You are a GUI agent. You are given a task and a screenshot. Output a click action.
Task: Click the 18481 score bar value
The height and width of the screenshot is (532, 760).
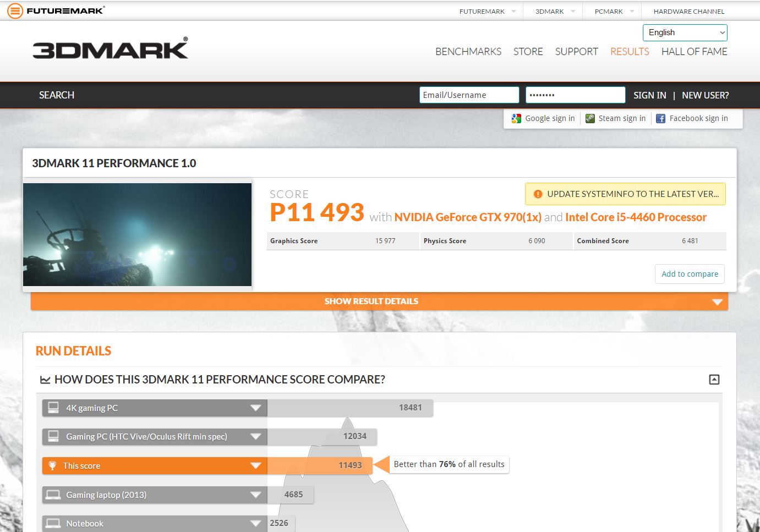coord(411,408)
